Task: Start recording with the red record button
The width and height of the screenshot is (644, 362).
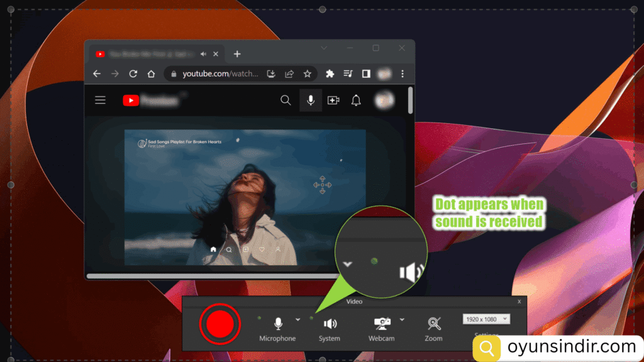Action: (220, 323)
